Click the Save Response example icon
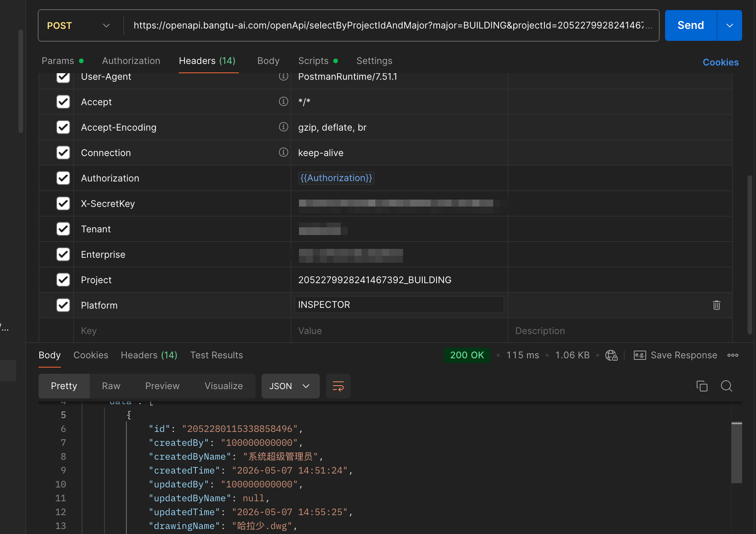 (640, 355)
